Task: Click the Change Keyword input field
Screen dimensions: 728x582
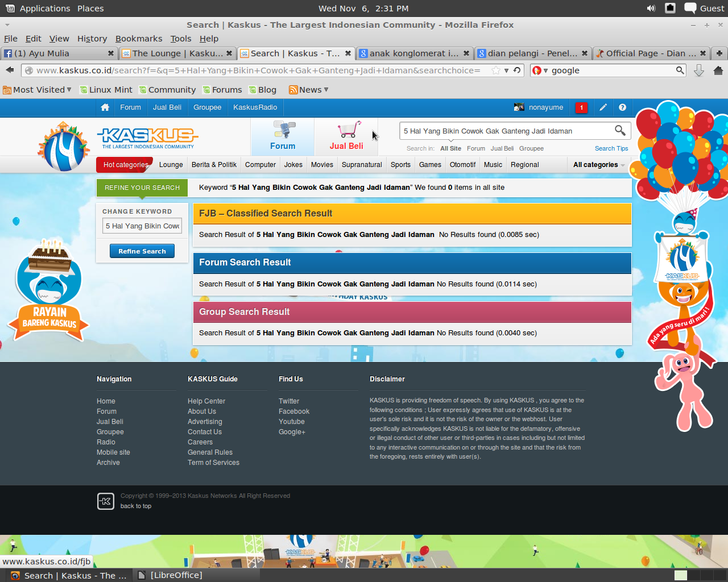Action: pos(142,226)
